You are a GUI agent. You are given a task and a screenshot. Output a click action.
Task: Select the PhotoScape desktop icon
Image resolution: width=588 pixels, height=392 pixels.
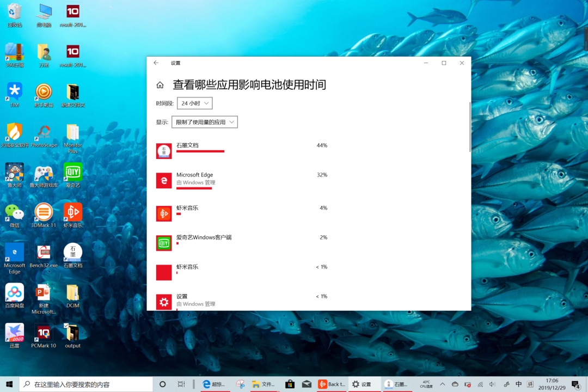[x=44, y=136]
